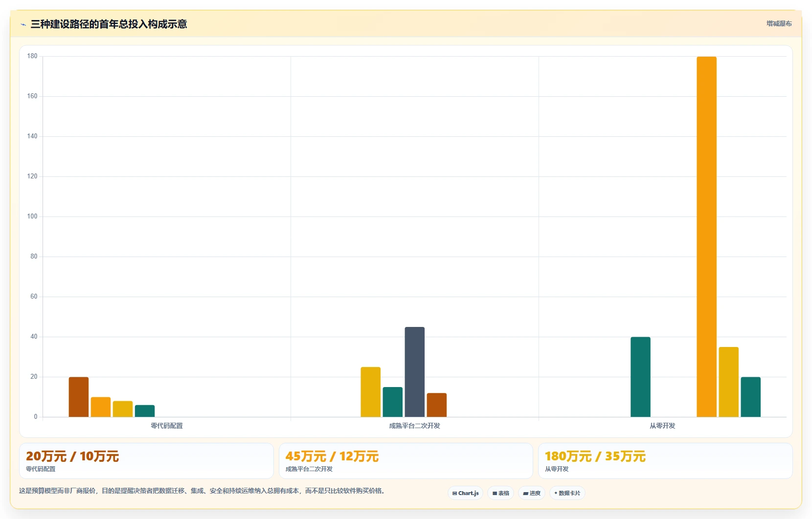Click the brown 20 bar under 零代码配置

pos(78,397)
